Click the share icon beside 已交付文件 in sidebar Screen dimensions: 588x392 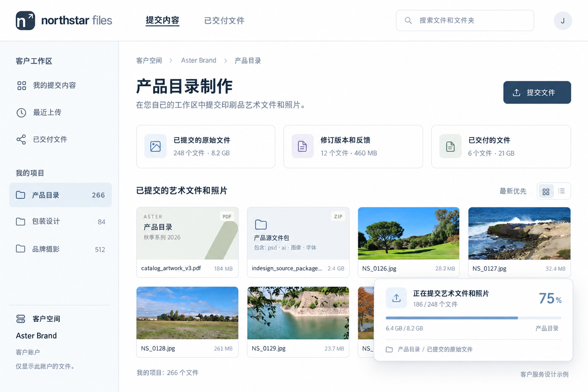(x=21, y=139)
